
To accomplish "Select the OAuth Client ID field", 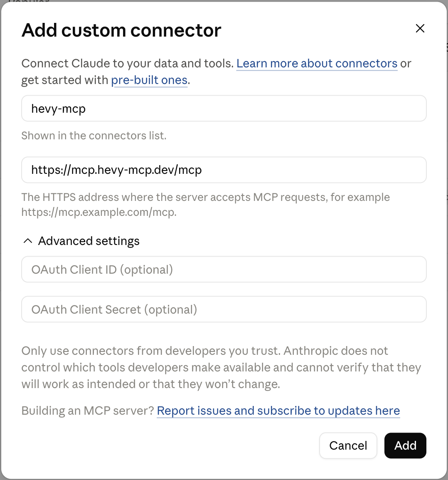I will click(x=224, y=270).
